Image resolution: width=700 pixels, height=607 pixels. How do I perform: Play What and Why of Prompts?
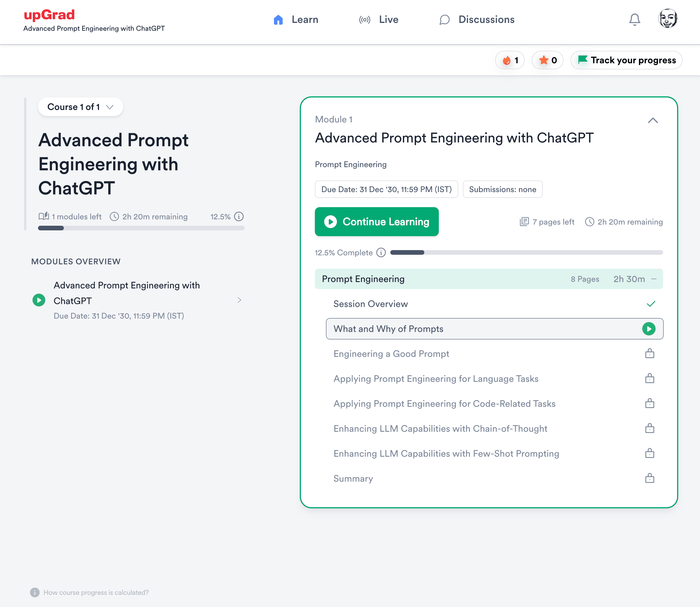click(x=649, y=328)
